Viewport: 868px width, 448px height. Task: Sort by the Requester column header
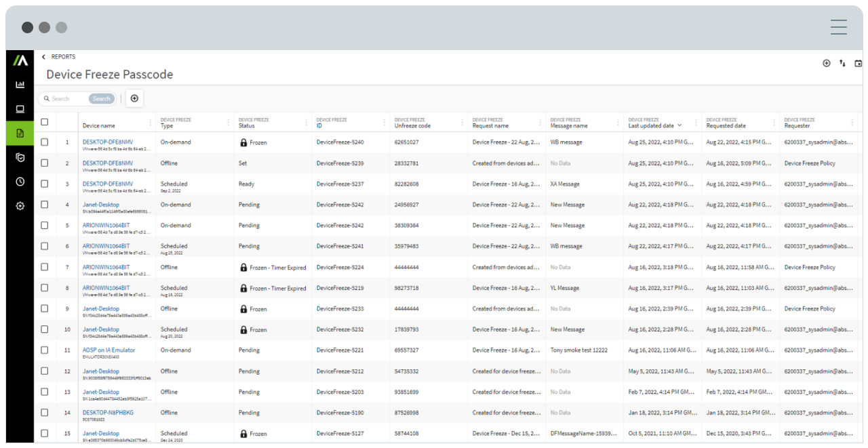point(797,125)
